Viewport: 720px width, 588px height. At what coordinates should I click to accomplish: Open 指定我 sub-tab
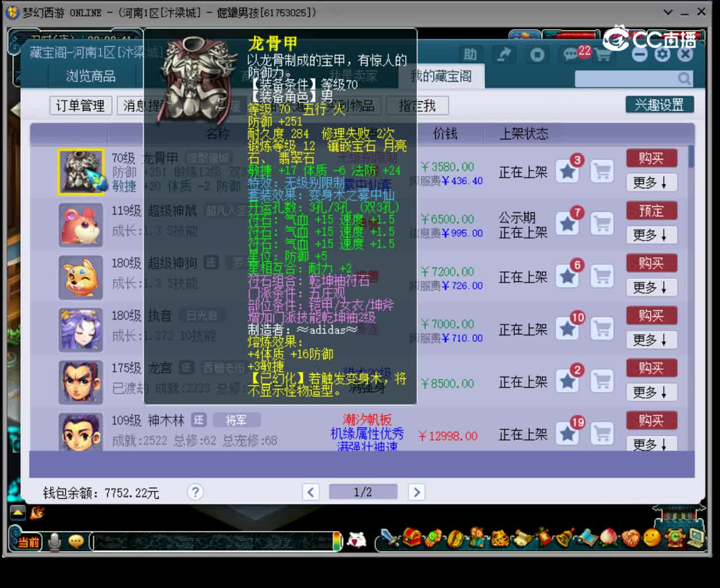click(417, 105)
